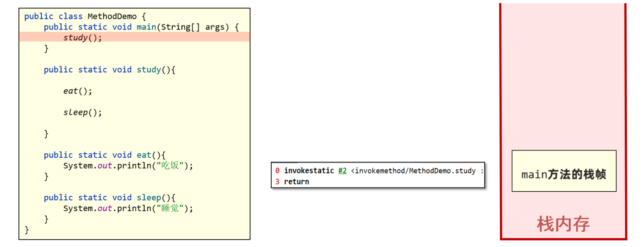Click the "睡觉" string literal
The image size is (644, 247).
[170, 208]
